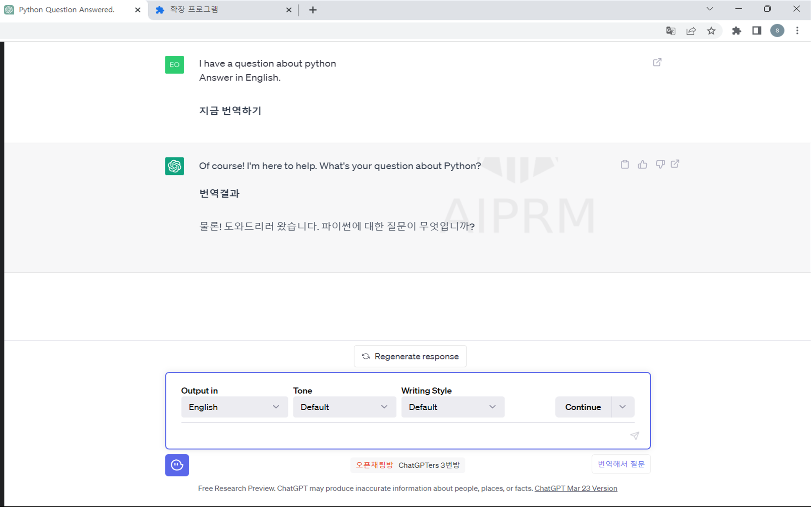Minimize the browser window
This screenshot has width=812, height=508.
point(738,9)
